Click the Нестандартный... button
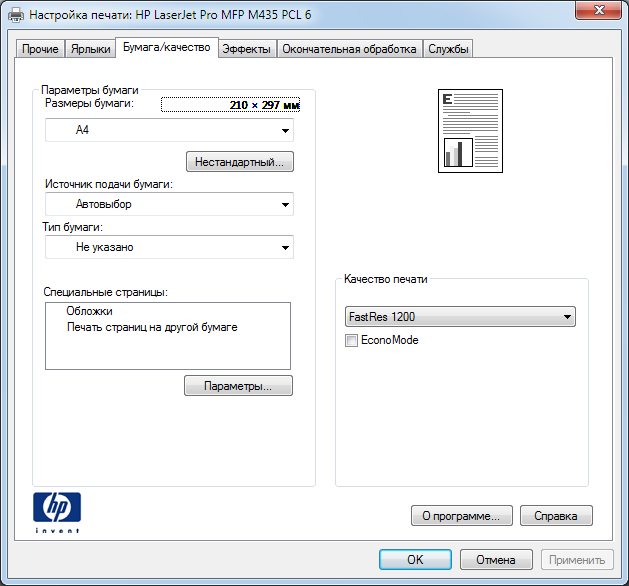The image size is (629, 586). pos(240,162)
